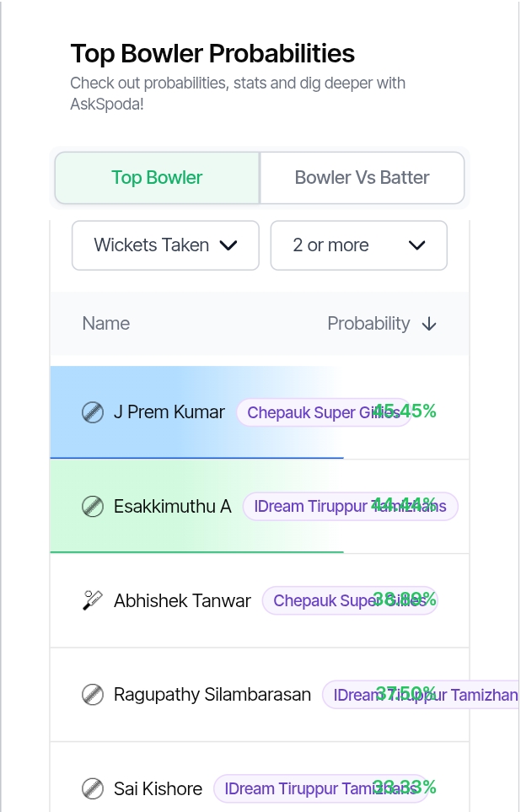Click Chepauk Super Gillies tag for Abhishek Tanwar
Image resolution: width=521 pixels, height=812 pixels.
(350, 600)
